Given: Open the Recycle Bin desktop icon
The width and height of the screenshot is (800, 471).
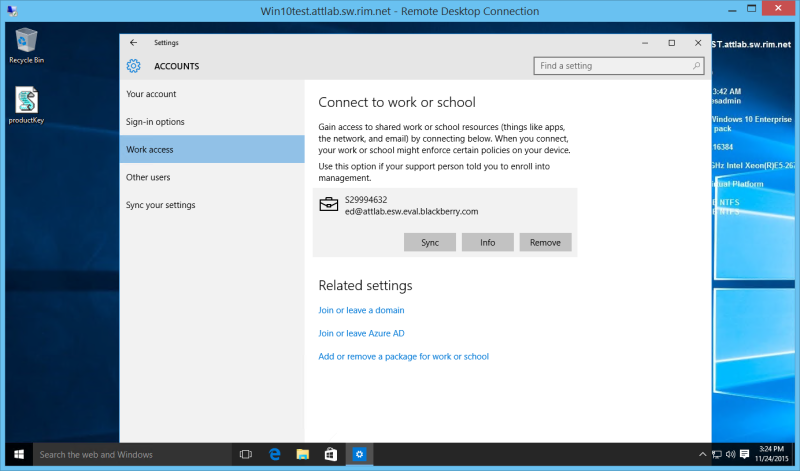Looking at the screenshot, I should coord(26,46).
